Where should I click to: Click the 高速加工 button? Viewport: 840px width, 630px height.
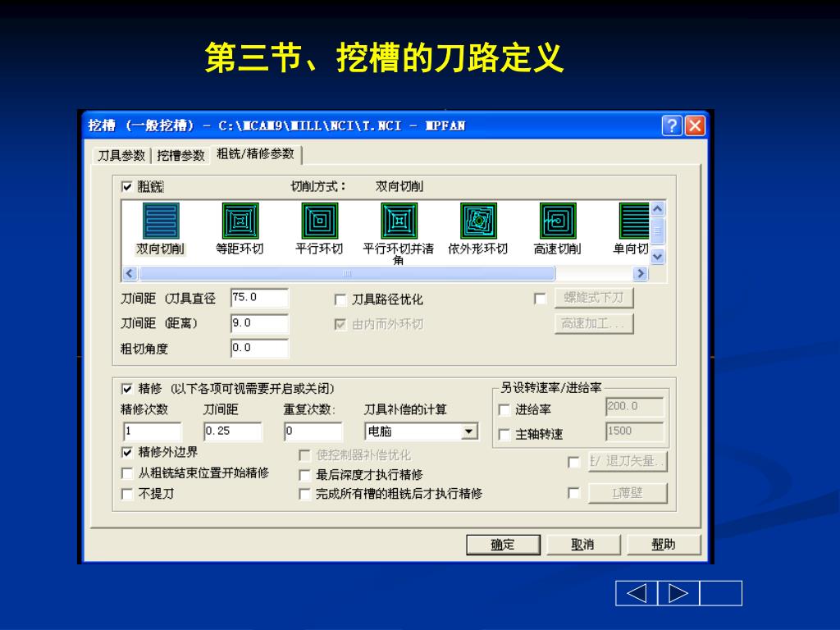[594, 323]
